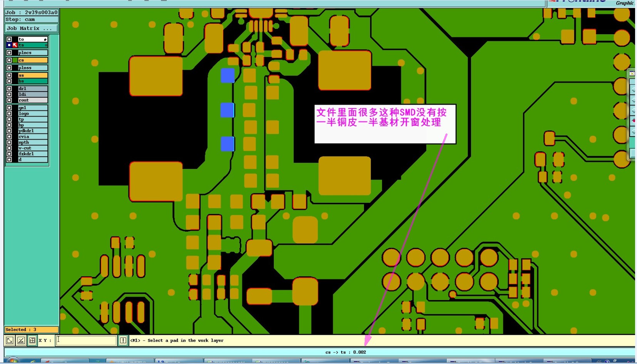Viewport: 637px width, 364px height.
Task: Select the cvia layer name
Action: click(33, 137)
